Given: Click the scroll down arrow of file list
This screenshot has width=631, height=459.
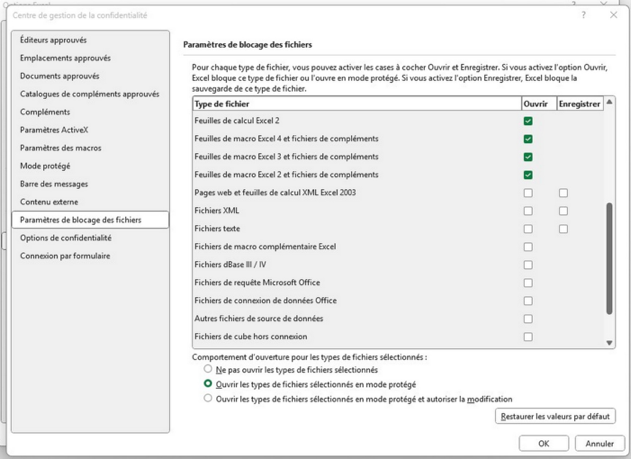Looking at the screenshot, I should [609, 343].
